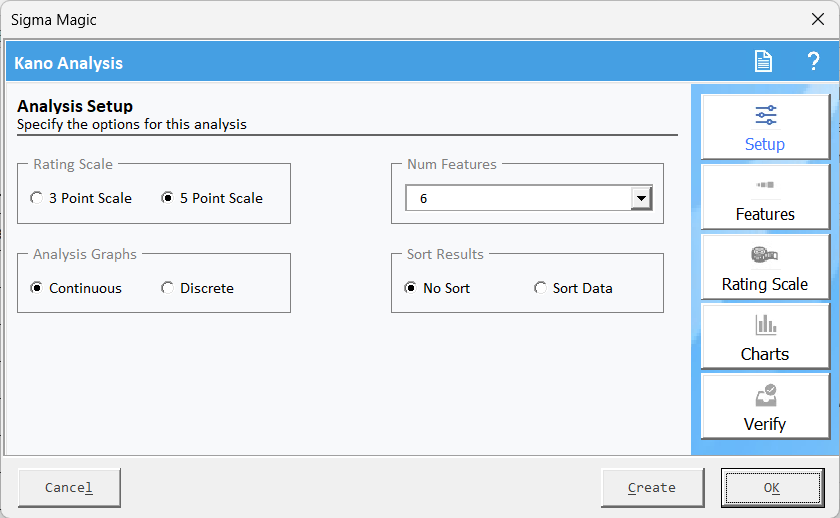Click the Charts bar graph icon
Screen dimensions: 840x518
click(765, 325)
